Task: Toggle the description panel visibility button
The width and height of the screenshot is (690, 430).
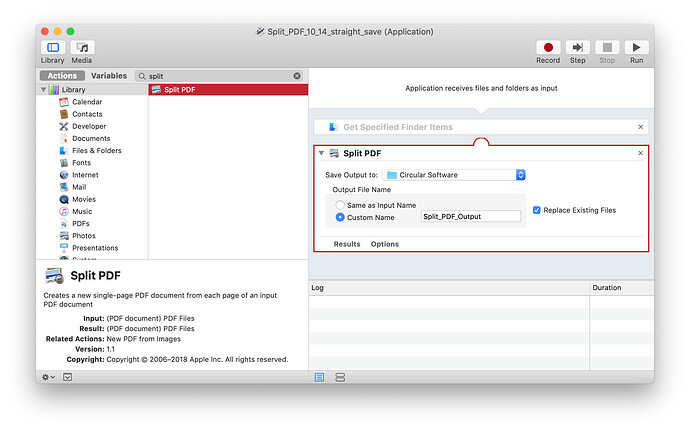Action: 67,377
